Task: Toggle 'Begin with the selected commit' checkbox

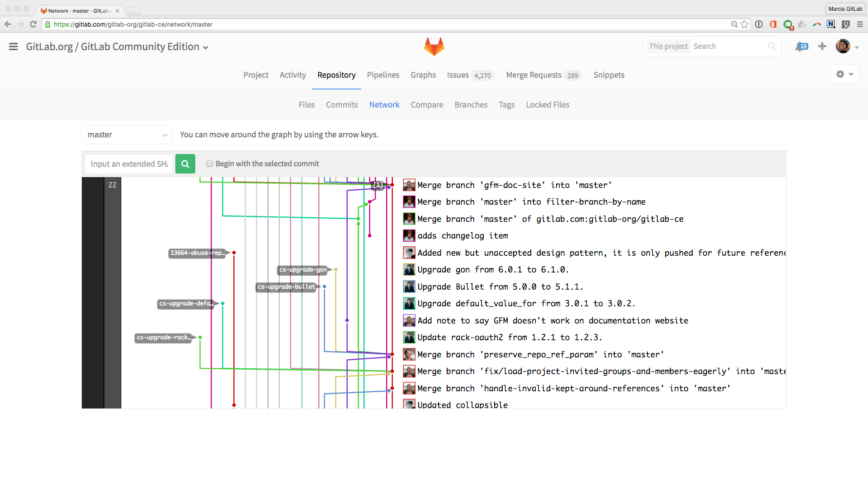Action: click(210, 164)
